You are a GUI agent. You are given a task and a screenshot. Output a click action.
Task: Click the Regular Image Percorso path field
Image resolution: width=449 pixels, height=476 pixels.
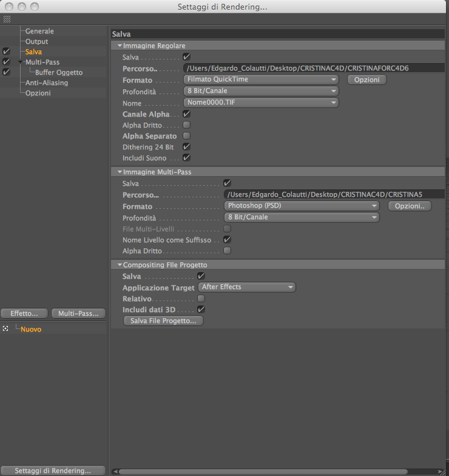pyautogui.click(x=314, y=68)
